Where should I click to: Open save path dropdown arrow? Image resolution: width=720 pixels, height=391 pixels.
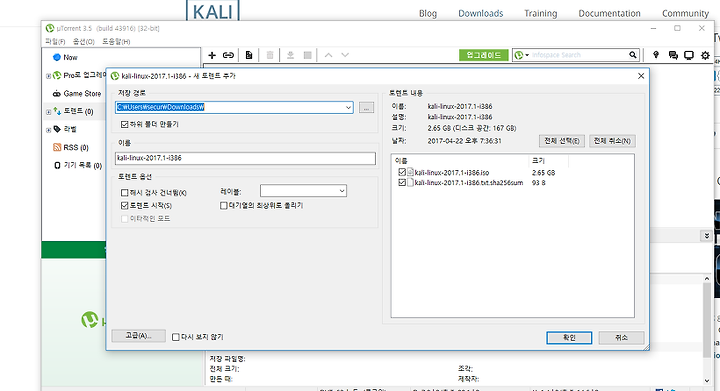click(349, 107)
